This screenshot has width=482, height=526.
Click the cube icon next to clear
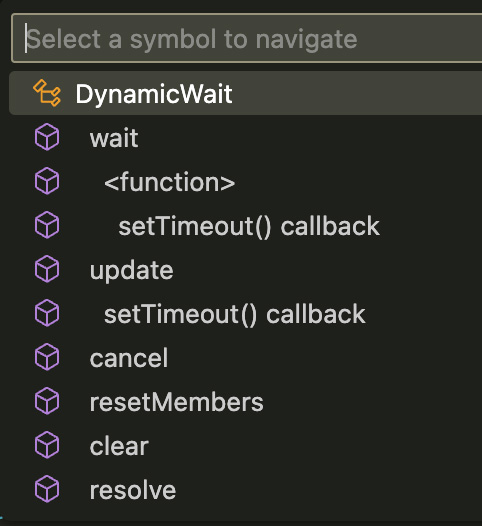click(47, 445)
